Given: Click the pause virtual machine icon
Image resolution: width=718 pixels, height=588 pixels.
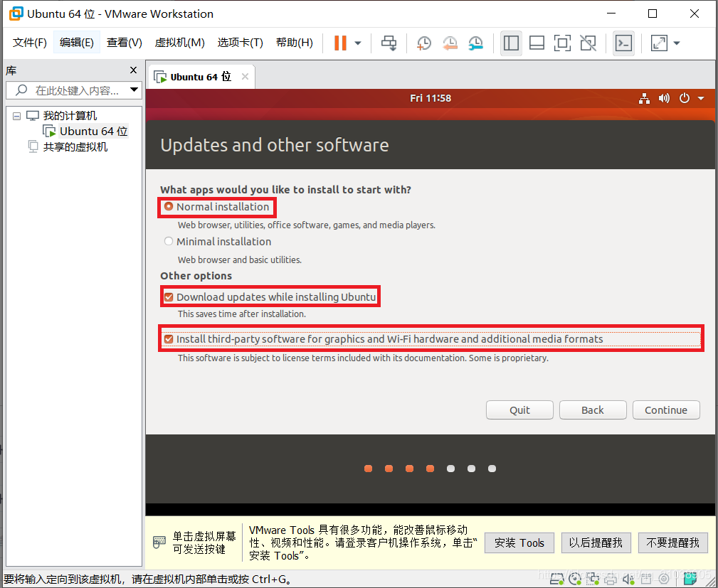Looking at the screenshot, I should pyautogui.click(x=340, y=43).
